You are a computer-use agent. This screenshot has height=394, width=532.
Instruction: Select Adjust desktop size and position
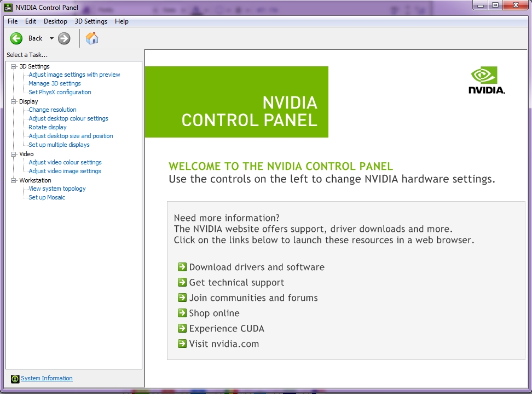[x=71, y=136]
